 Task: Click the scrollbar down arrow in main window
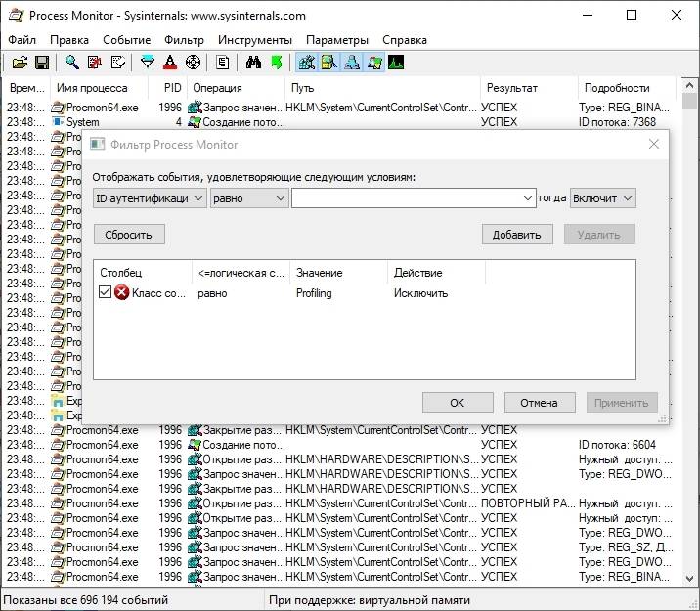(x=689, y=578)
